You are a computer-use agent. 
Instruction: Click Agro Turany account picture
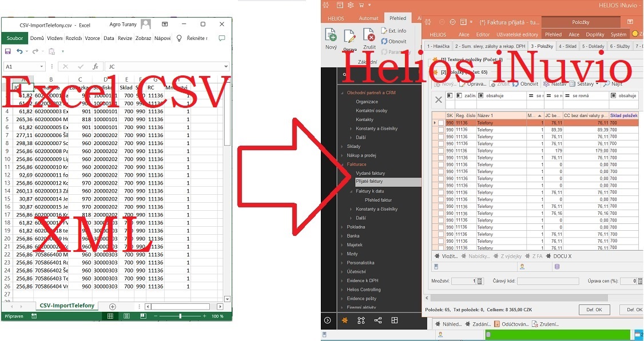(146, 24)
